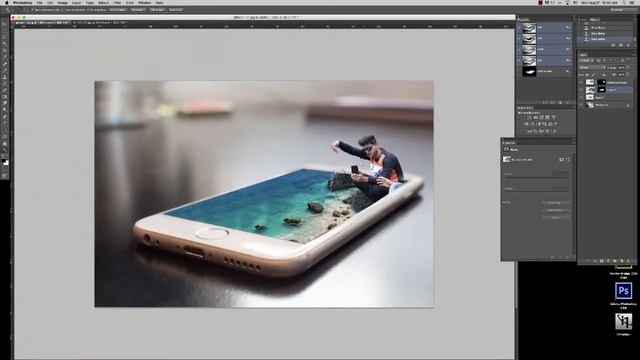
Task: Add a layer style via fx icon
Action: [x=595, y=260]
